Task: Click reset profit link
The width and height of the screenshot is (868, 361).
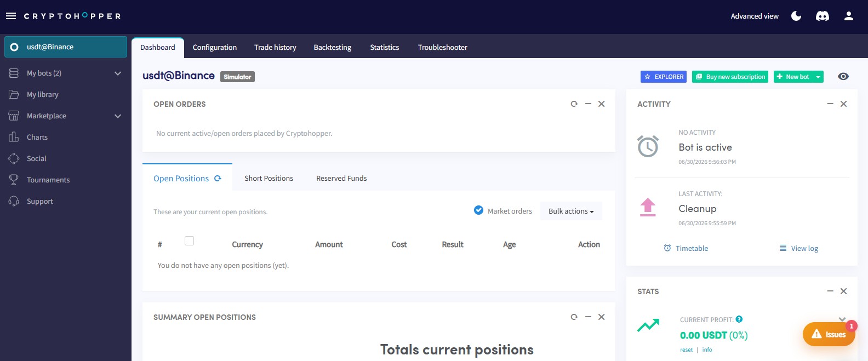Action: (x=686, y=349)
